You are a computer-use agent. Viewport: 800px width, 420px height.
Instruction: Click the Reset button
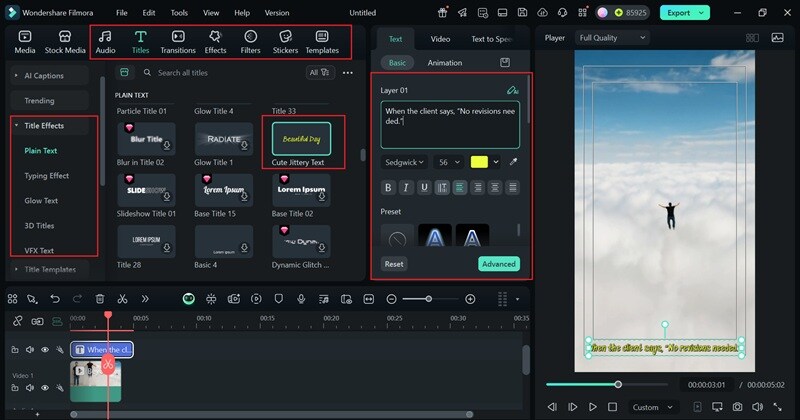(x=394, y=264)
